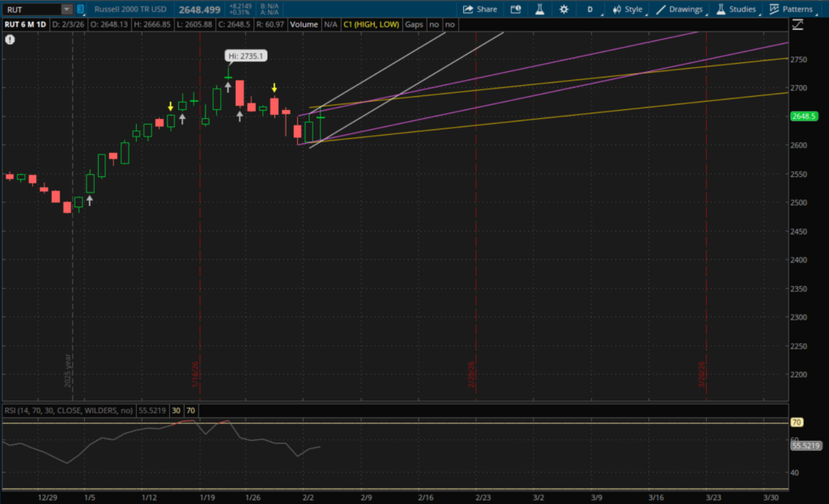Open the Share menu

coord(480,9)
